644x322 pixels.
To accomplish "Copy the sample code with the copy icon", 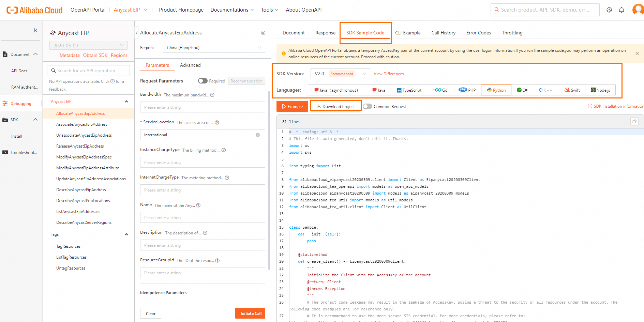I will click(x=634, y=121).
